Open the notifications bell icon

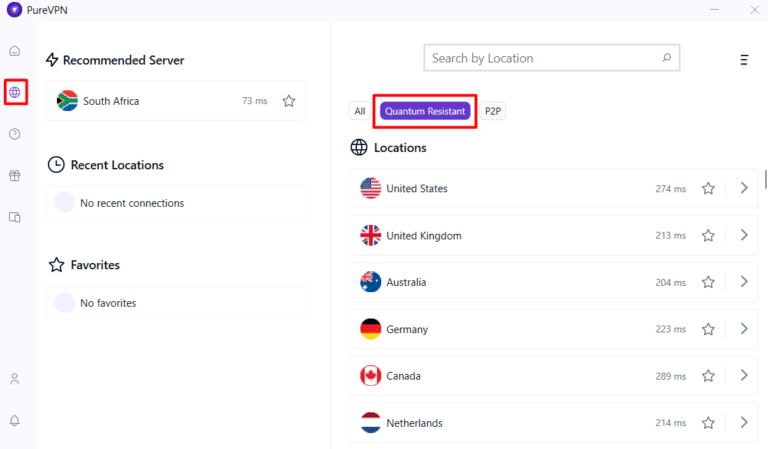pos(15,420)
